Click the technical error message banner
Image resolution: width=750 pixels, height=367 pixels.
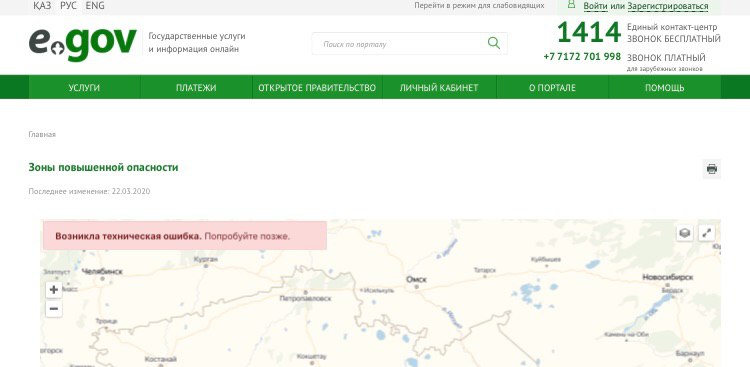[185, 235]
